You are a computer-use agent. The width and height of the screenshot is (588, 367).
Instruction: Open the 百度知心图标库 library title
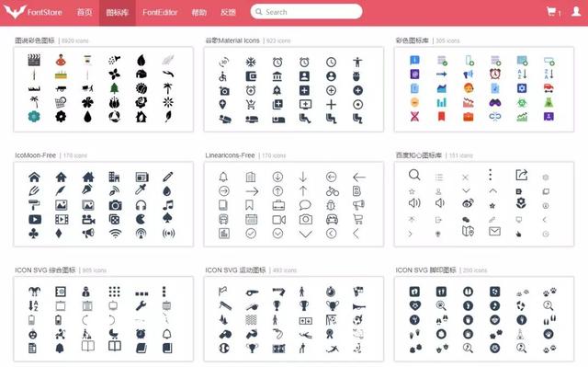[x=419, y=155]
